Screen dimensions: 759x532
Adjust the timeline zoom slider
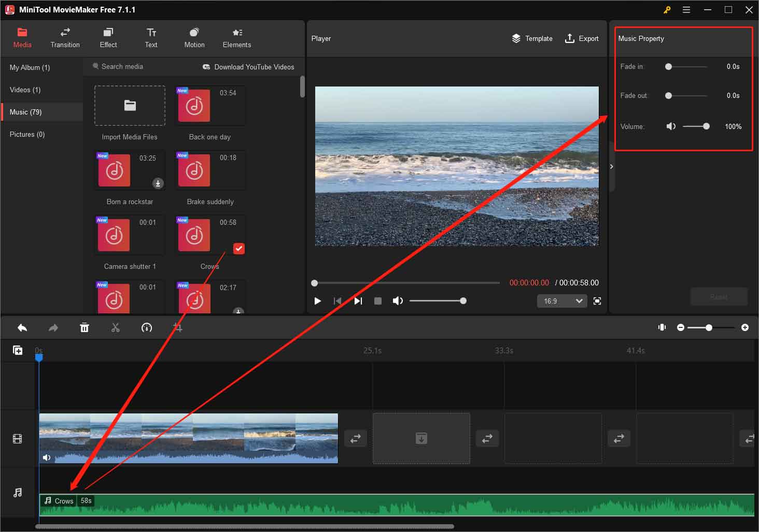click(711, 327)
